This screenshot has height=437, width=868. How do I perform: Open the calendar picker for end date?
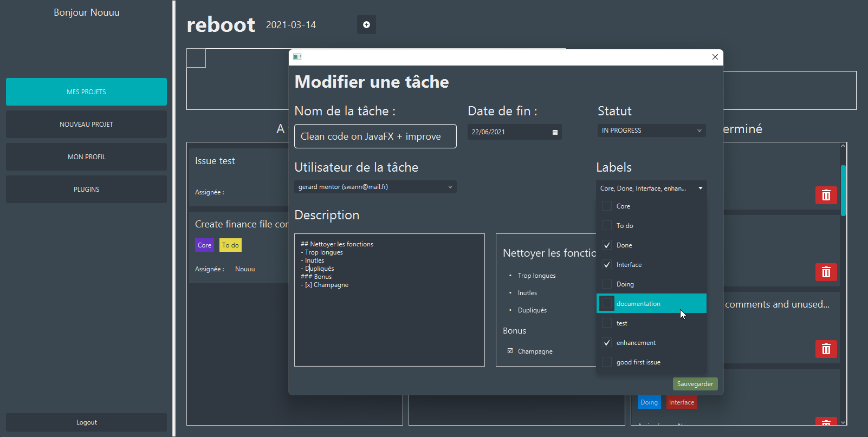555,132
